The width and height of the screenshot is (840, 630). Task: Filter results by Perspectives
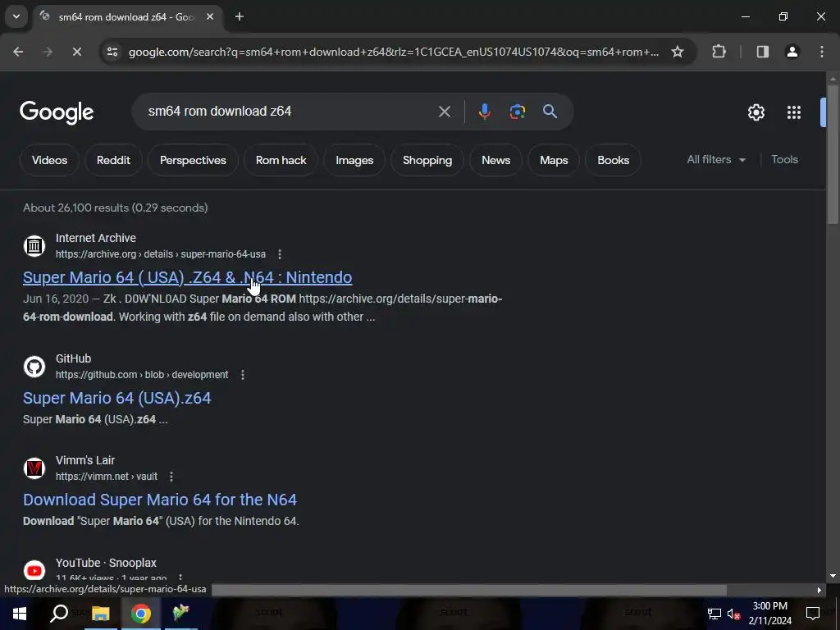[193, 160]
